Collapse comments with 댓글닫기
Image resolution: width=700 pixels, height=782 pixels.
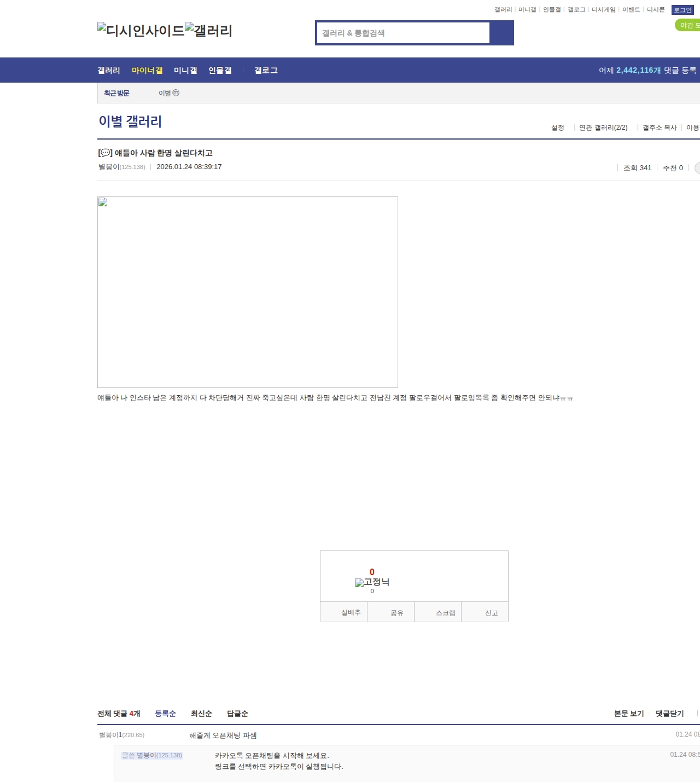tap(670, 714)
